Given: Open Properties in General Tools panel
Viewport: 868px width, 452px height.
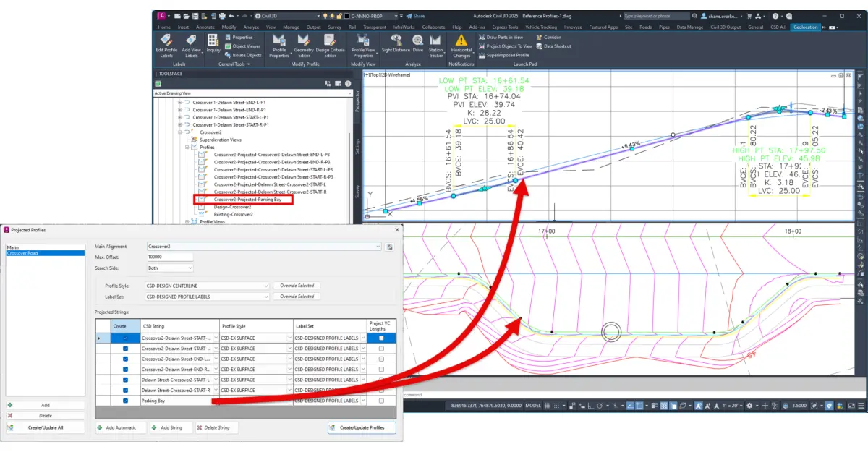Looking at the screenshot, I should (x=238, y=37).
